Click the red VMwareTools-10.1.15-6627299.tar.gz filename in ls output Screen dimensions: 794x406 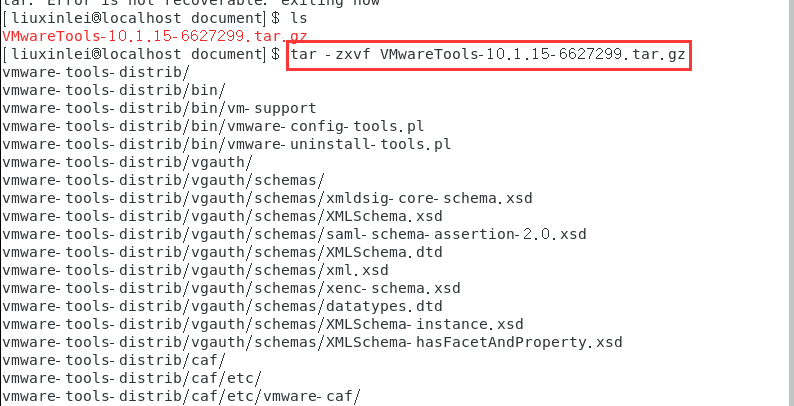(154, 36)
